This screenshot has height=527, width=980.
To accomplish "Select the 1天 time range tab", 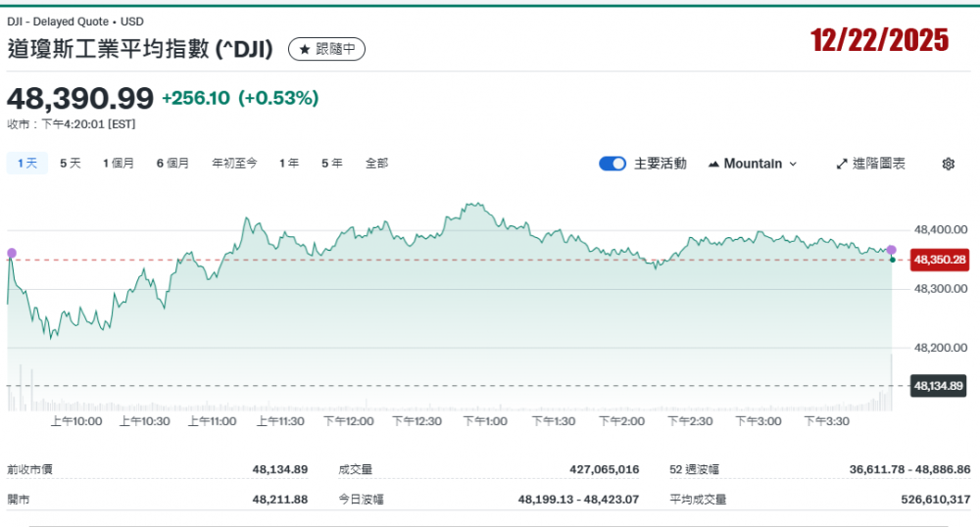I will [26, 164].
